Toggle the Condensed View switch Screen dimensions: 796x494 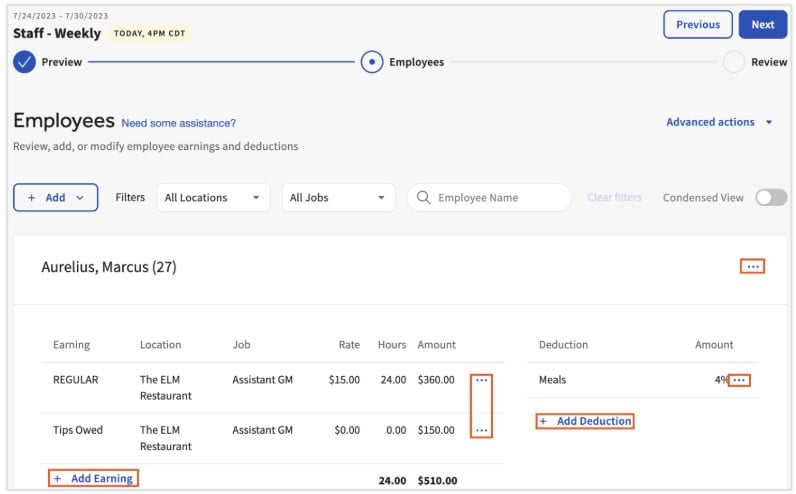tap(771, 197)
